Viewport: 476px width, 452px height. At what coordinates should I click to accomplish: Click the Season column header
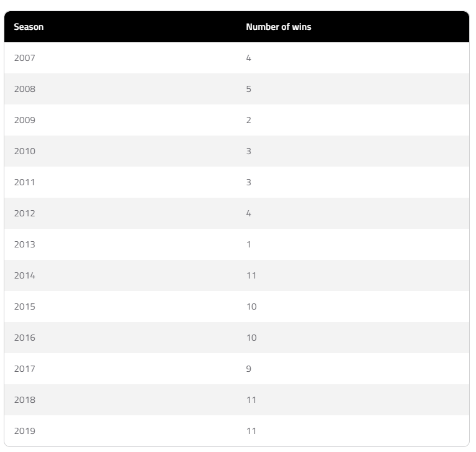pos(29,27)
